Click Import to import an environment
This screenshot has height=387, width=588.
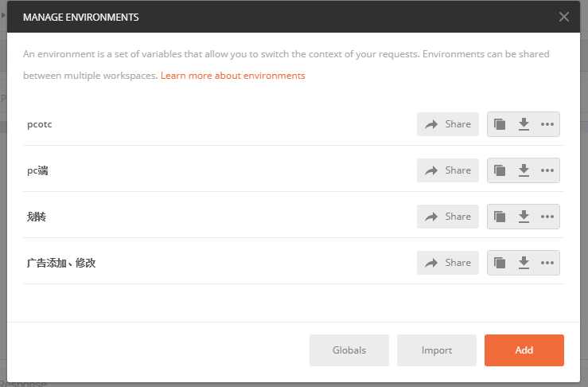click(x=437, y=350)
